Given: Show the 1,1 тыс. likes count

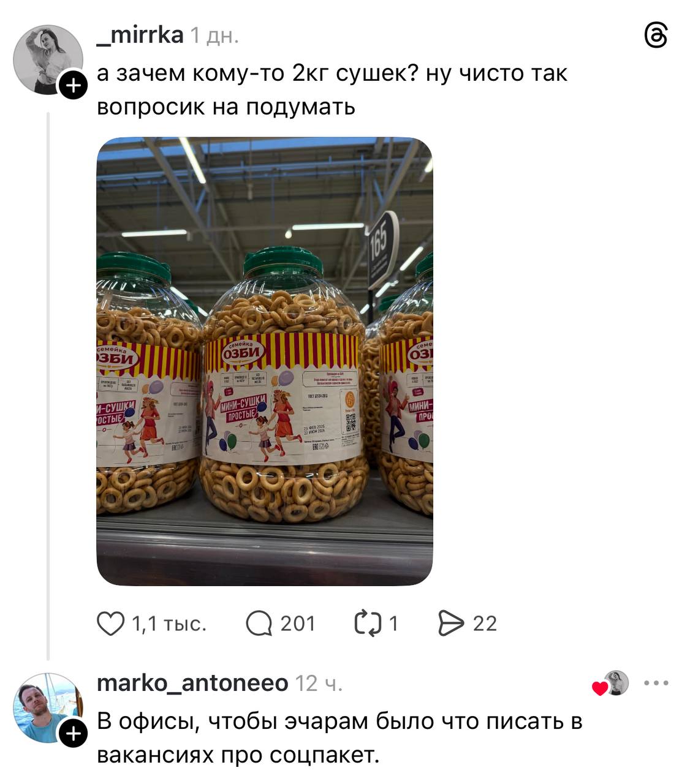Looking at the screenshot, I should tap(170, 624).
